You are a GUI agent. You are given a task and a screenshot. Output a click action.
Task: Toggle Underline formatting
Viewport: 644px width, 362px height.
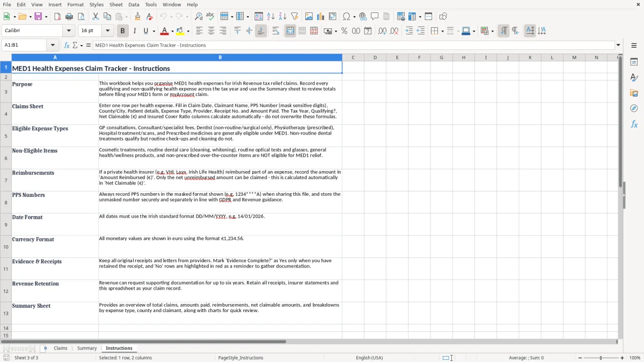click(145, 31)
